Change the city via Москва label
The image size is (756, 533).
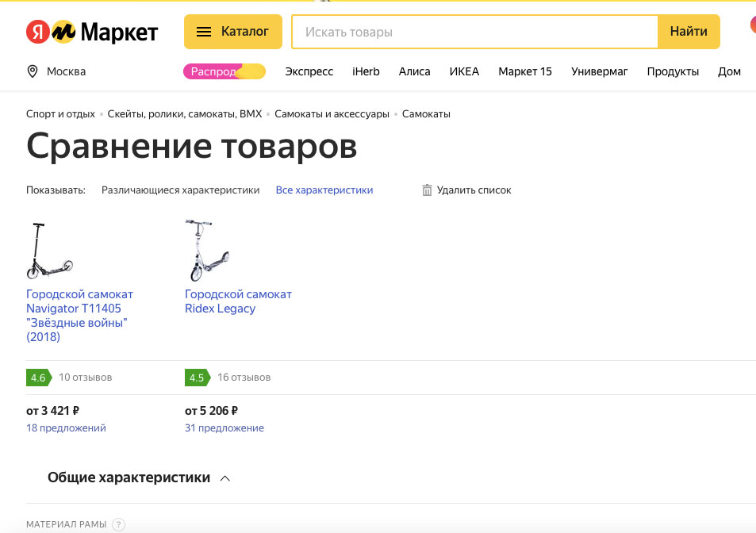66,71
